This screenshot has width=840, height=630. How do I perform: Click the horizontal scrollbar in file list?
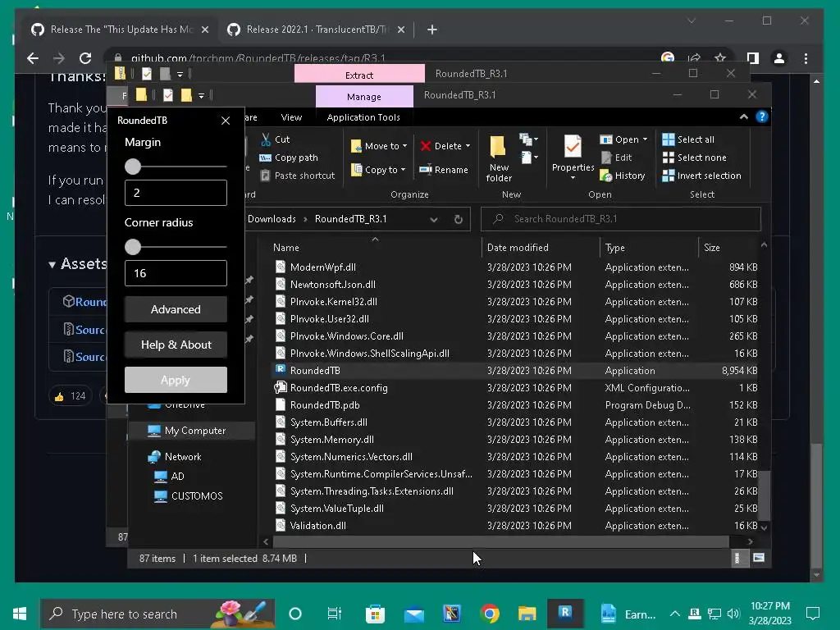pyautogui.click(x=500, y=541)
